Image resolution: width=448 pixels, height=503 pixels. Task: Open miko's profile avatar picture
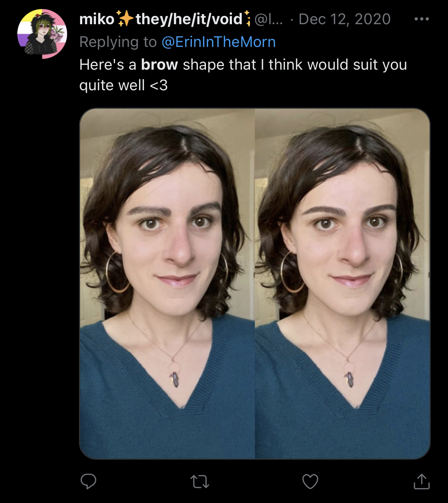tap(42, 34)
